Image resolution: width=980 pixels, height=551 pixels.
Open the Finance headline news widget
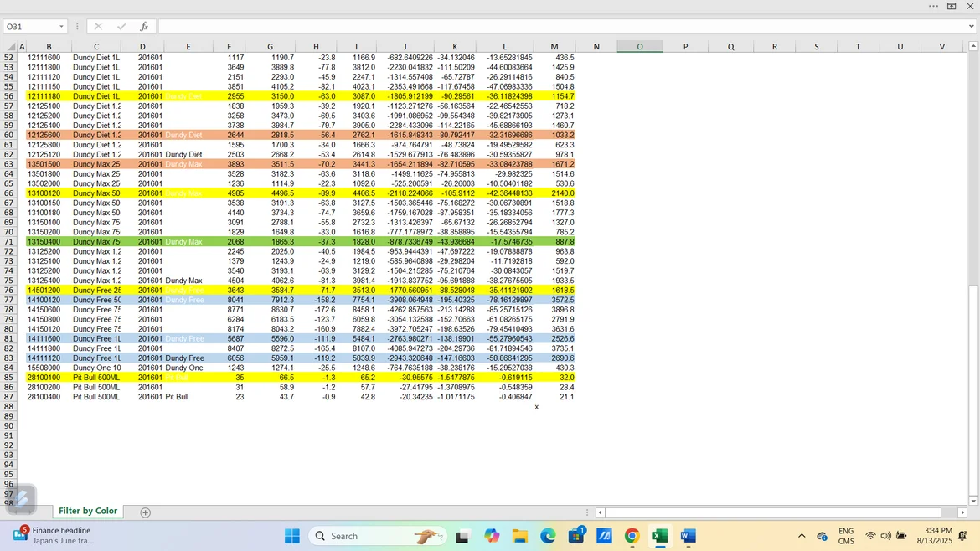53,535
